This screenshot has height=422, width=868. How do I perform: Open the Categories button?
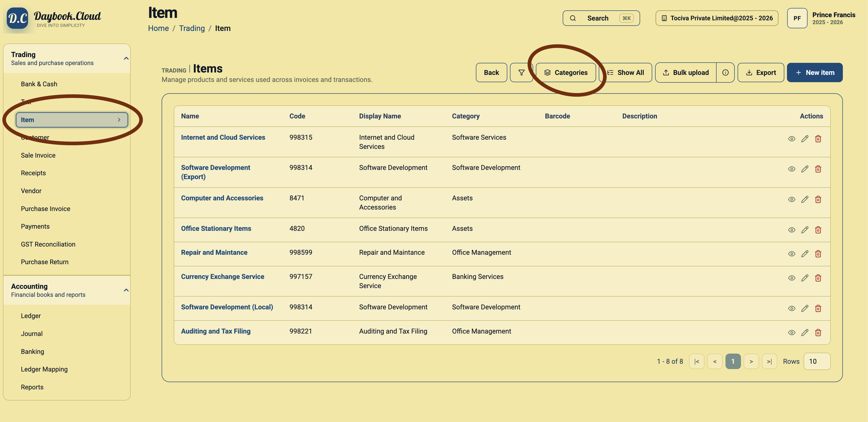(x=566, y=72)
